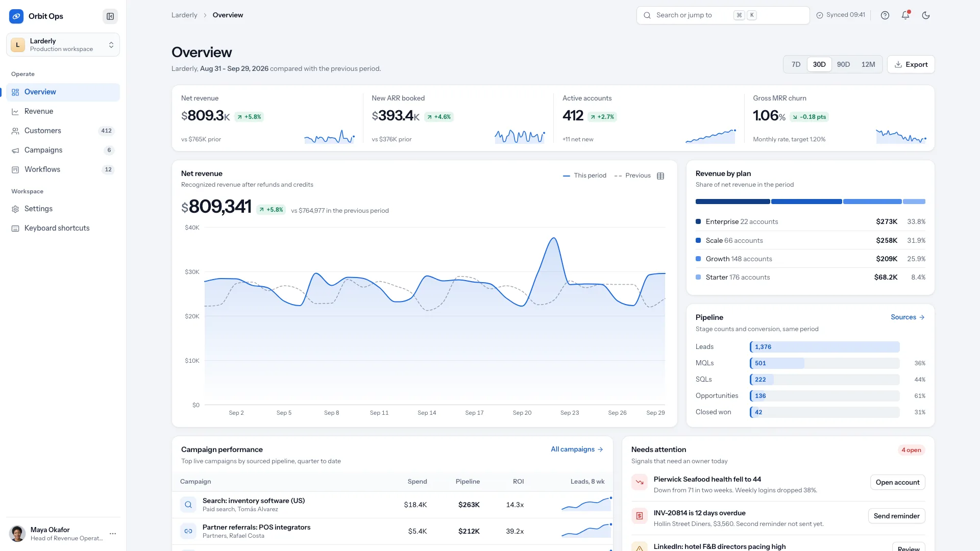Collapse the sidebar panel icon
The width and height of the screenshot is (980, 551).
(110, 16)
